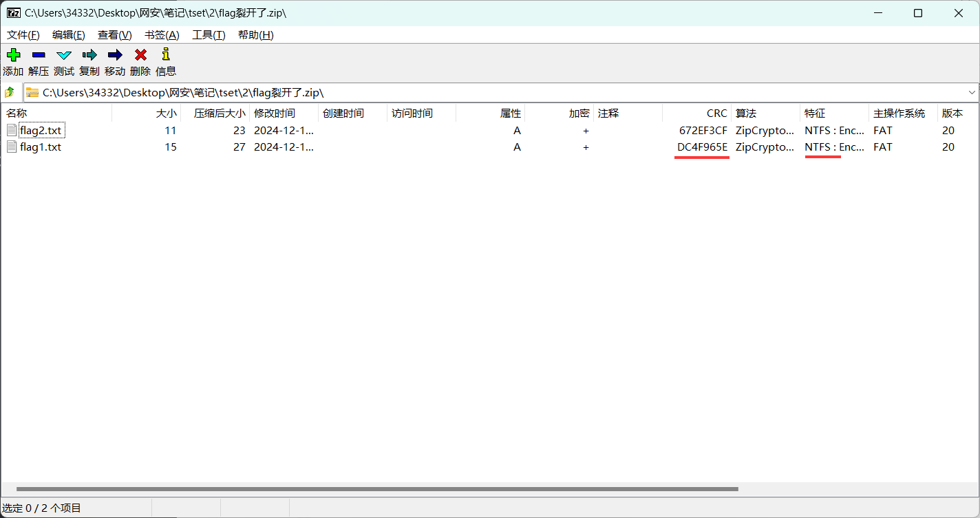
Task: Open the 工具(T) menu
Action: pyautogui.click(x=209, y=35)
